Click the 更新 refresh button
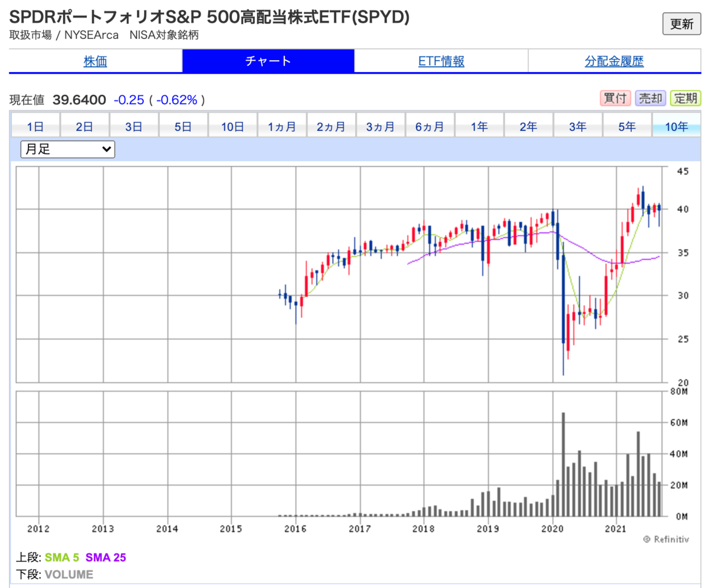This screenshot has height=588, width=708. pyautogui.click(x=681, y=24)
